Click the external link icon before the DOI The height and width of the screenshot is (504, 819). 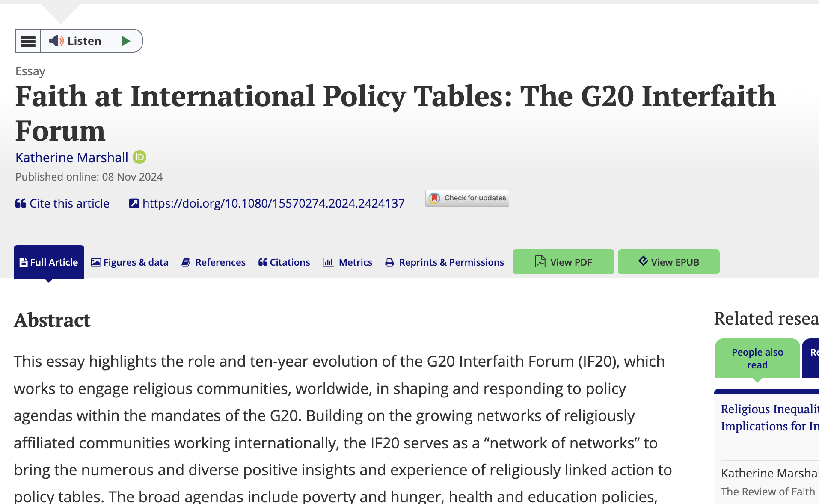point(134,203)
